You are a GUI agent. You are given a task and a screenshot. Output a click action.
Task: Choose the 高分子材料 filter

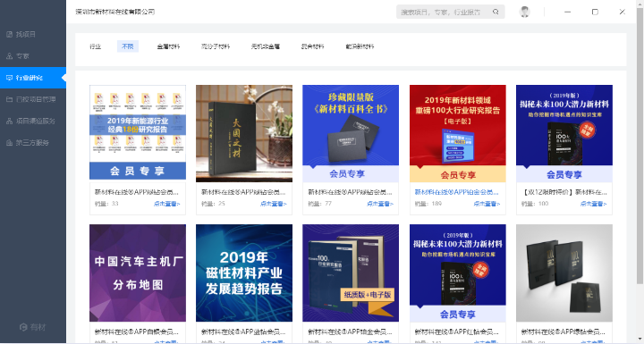(216, 46)
